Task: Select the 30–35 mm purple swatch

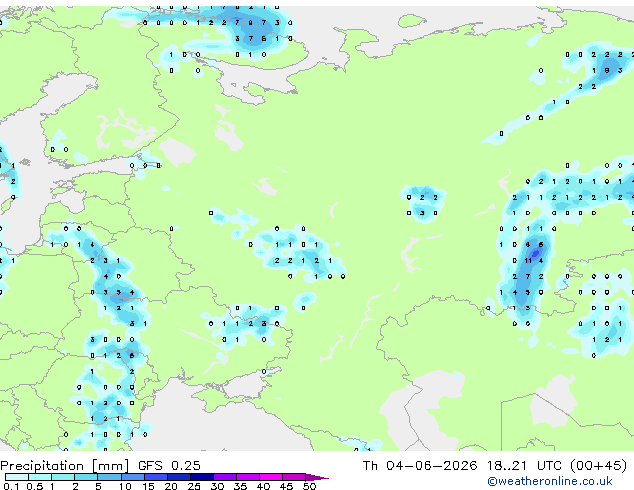Action: click(x=224, y=477)
